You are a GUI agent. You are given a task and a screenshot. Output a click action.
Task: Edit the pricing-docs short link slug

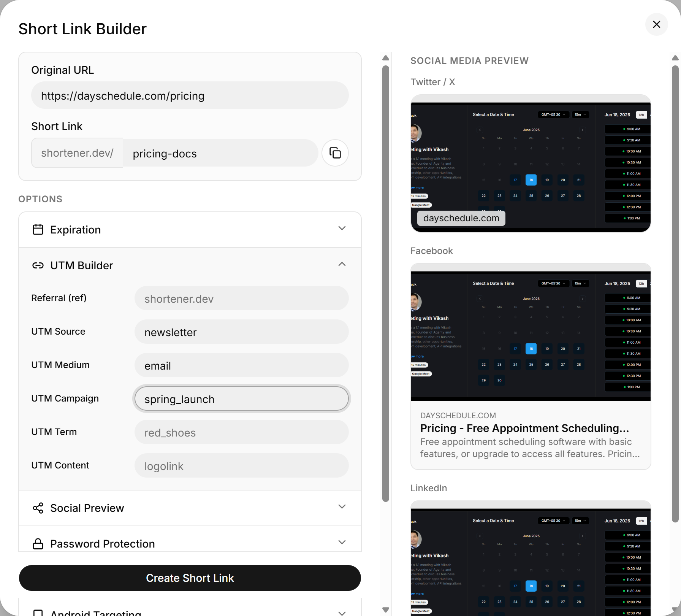coord(220,153)
